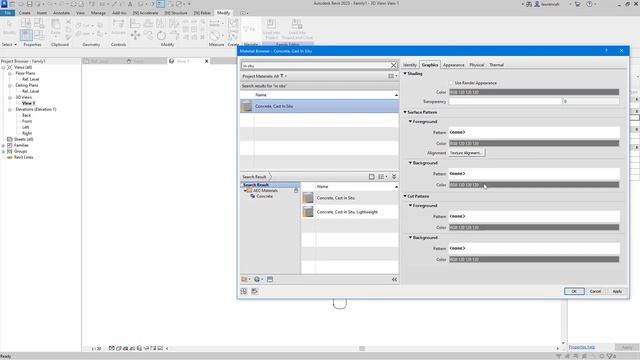
Task: Collapse the material editor pane with double arrows
Action: (394, 280)
